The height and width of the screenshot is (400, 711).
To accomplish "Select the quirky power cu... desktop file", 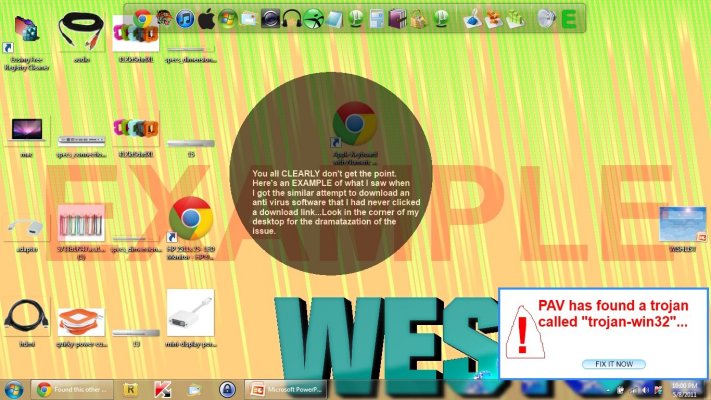I will [x=82, y=327].
